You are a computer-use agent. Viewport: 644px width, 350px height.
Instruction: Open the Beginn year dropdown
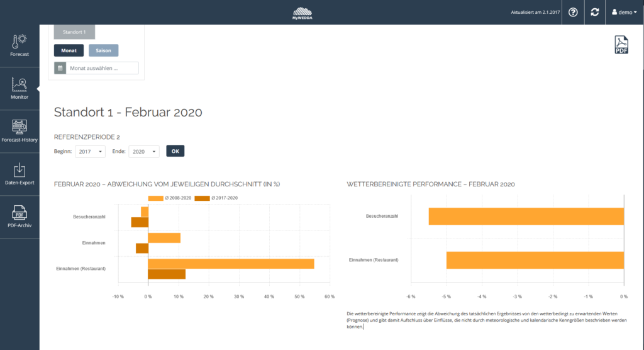pyautogui.click(x=90, y=151)
